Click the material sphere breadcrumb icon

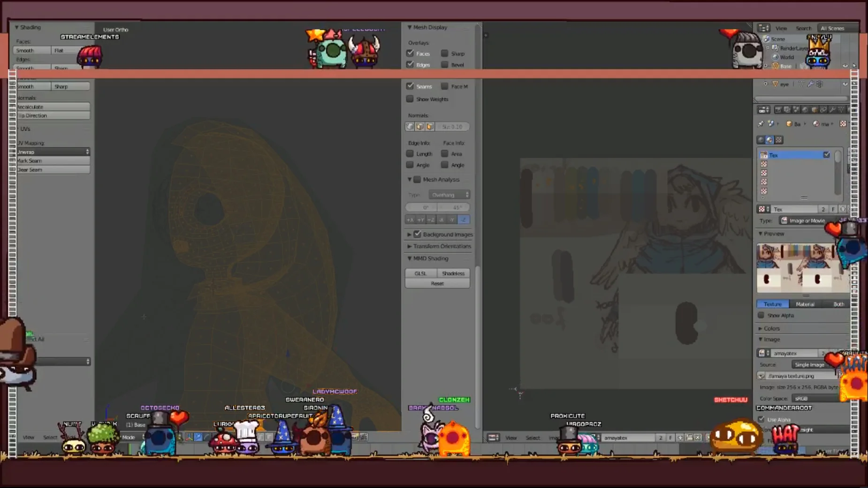click(x=816, y=124)
